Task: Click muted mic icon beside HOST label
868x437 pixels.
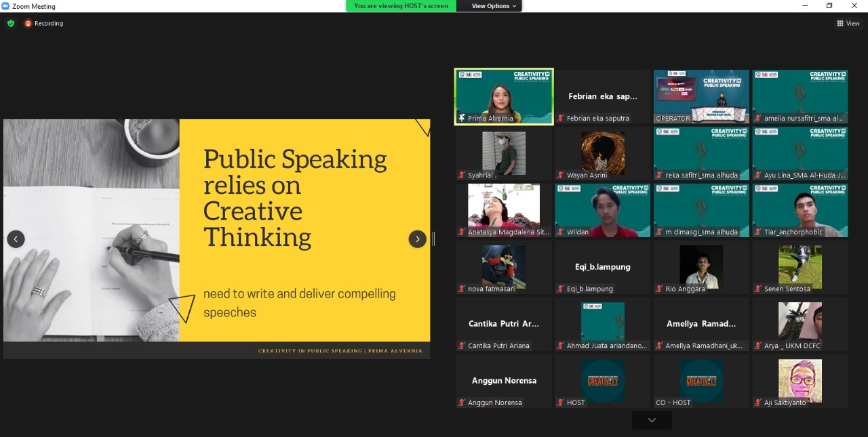Action: 561,402
